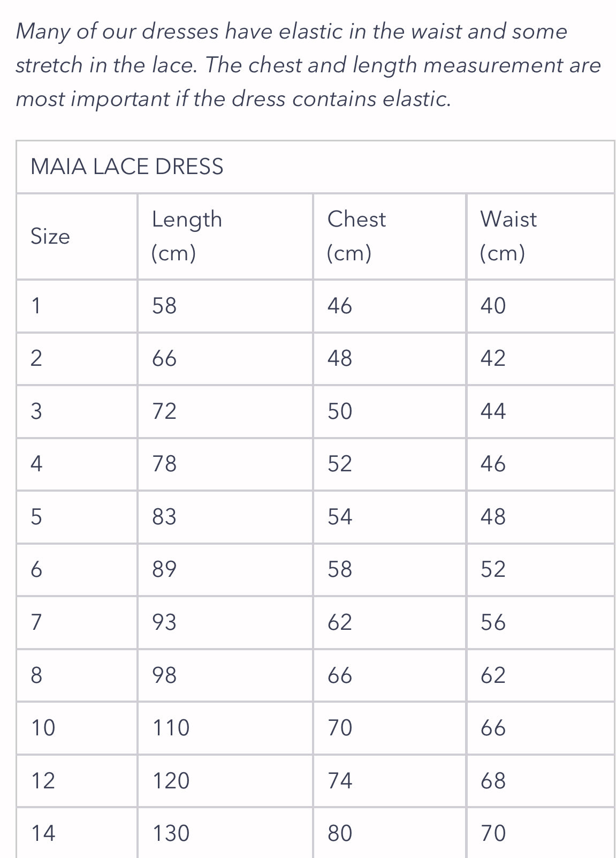Image resolution: width=616 pixels, height=858 pixels.
Task: Click chest value 50 in size 3 row
Action: [x=340, y=411]
